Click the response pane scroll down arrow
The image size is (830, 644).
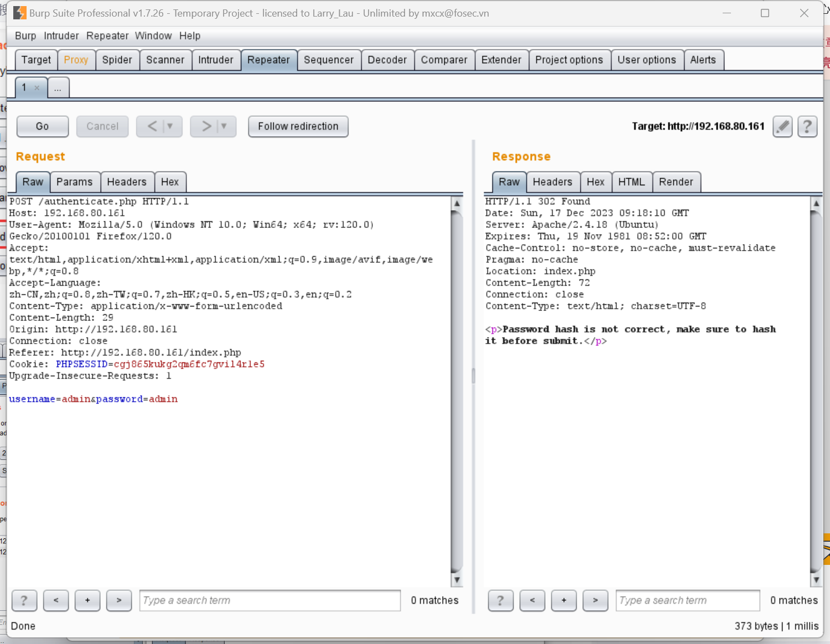pyautogui.click(x=816, y=580)
